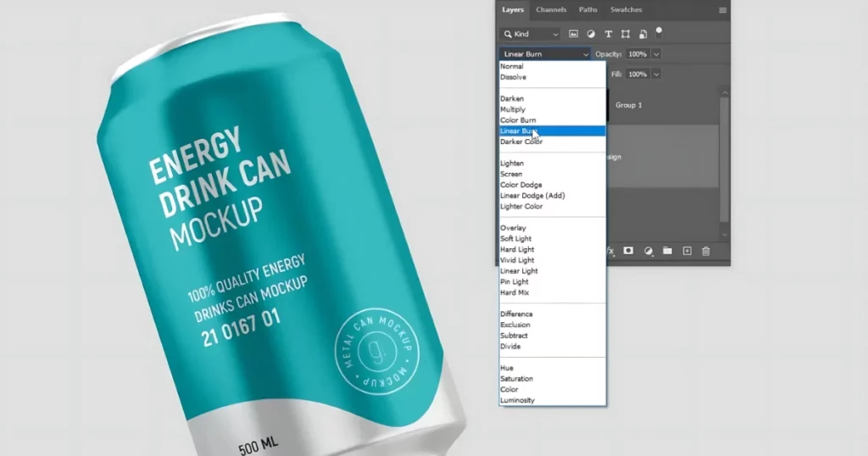The image size is (868, 456).
Task: Open the Kind filter dropdown
Action: pyautogui.click(x=531, y=34)
